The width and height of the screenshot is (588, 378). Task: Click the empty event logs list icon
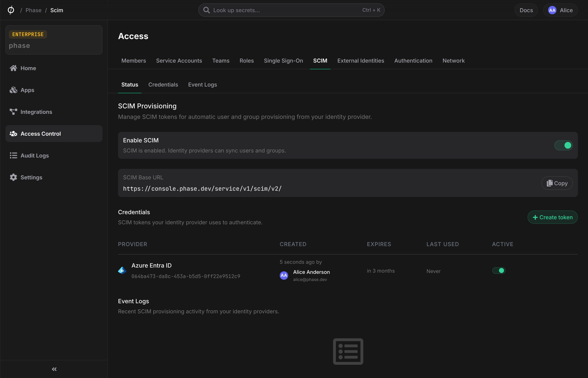click(x=348, y=351)
